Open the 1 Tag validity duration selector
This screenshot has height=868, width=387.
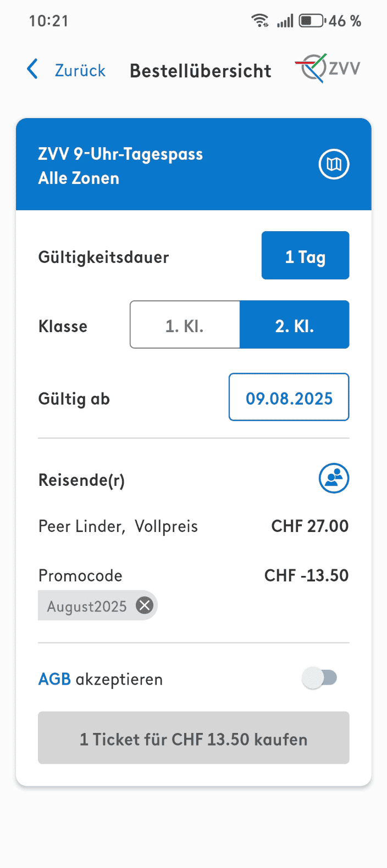click(305, 256)
